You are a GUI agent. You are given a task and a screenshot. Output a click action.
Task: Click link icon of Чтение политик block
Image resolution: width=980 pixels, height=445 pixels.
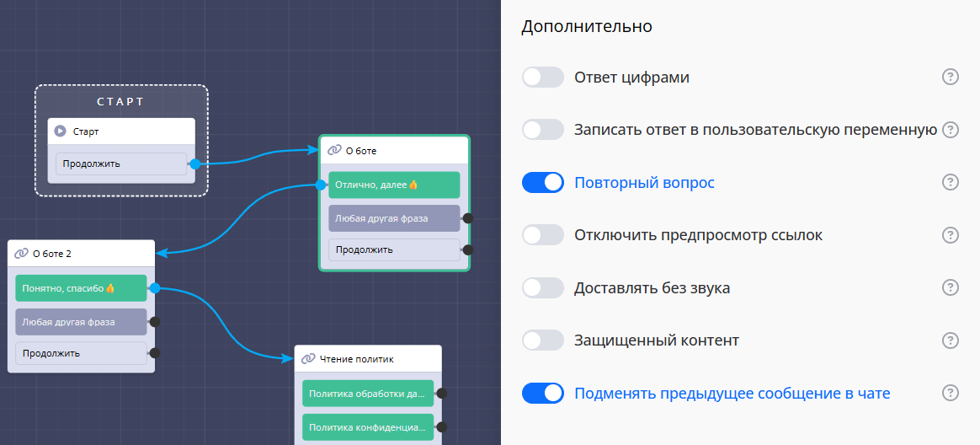click(x=308, y=359)
